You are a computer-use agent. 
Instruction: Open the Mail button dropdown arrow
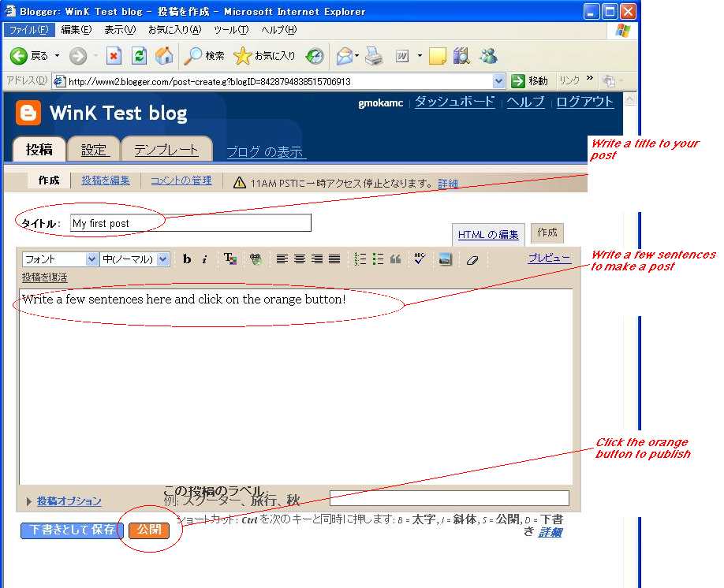coord(357,56)
